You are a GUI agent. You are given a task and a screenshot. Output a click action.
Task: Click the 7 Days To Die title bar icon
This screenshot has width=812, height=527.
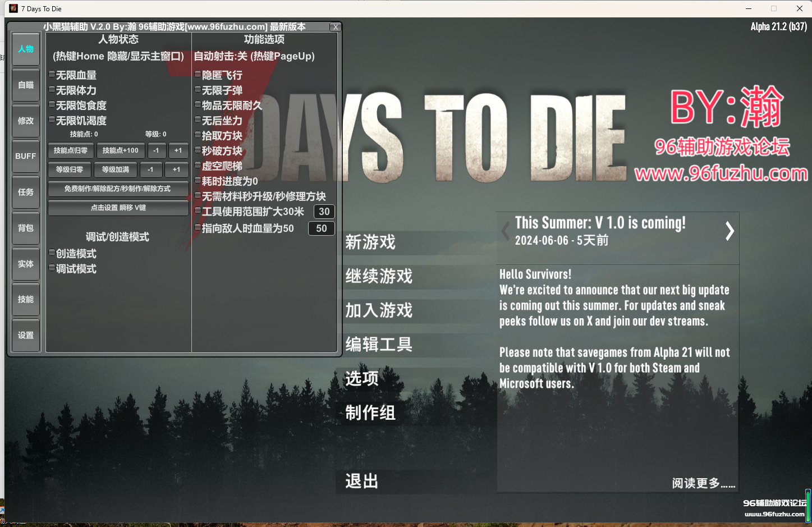pyautogui.click(x=13, y=8)
